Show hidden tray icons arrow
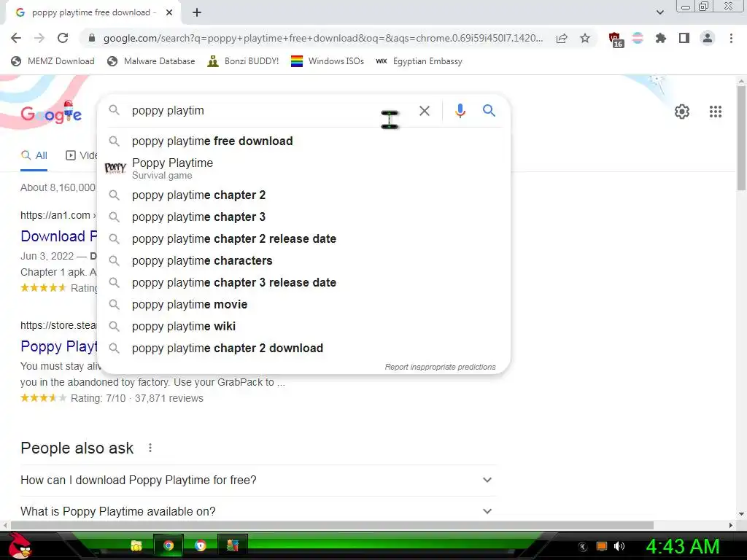 [582, 547]
